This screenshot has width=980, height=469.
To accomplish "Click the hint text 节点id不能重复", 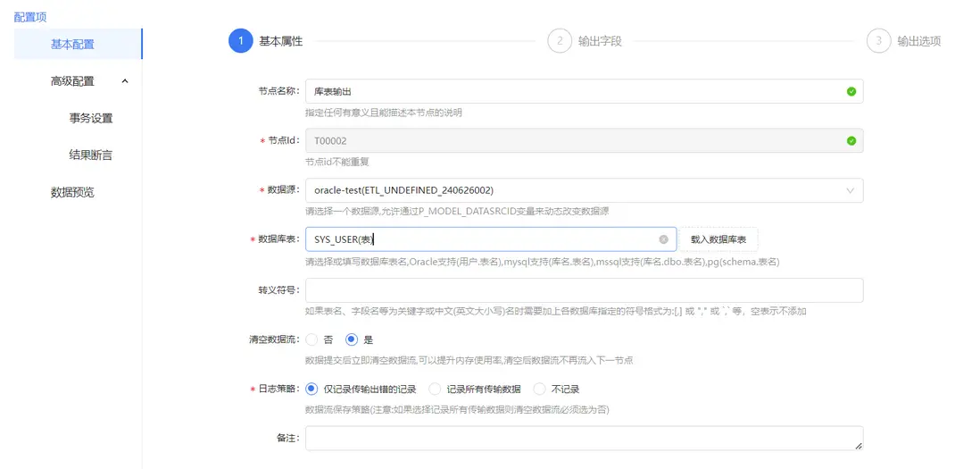I will point(337,162).
